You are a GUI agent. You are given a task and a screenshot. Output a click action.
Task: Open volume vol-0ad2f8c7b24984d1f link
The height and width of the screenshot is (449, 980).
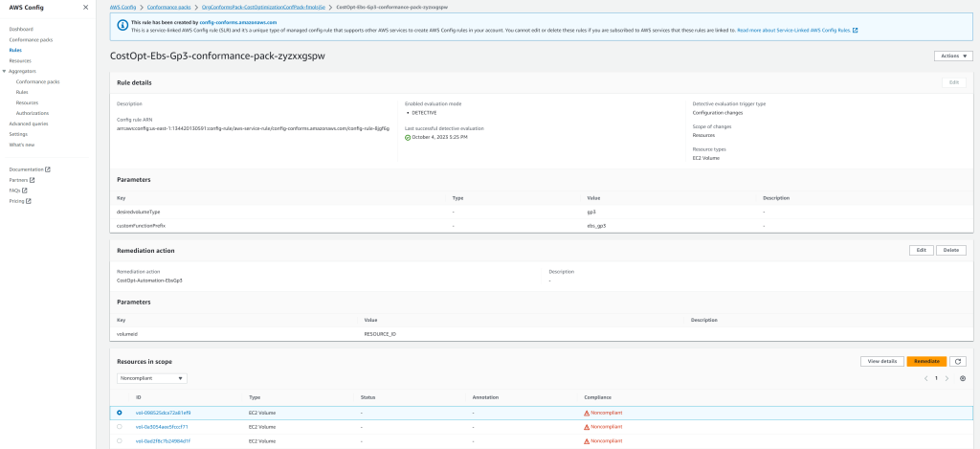click(x=163, y=441)
